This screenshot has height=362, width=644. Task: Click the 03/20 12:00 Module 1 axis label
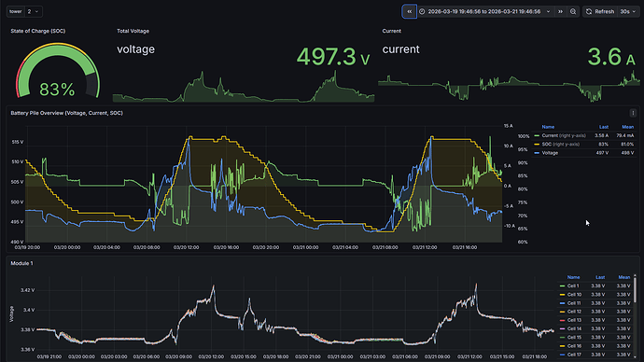(212, 356)
